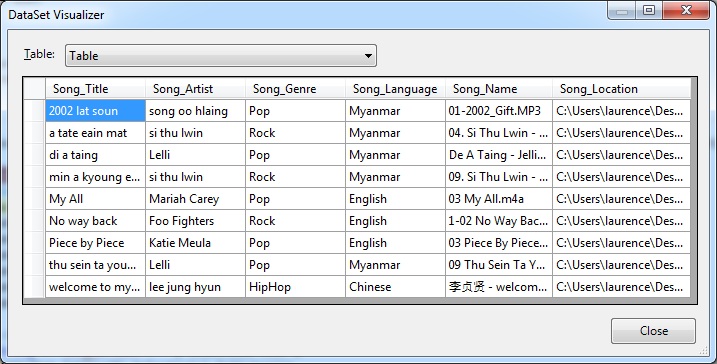Viewport: 717px width, 364px height.
Task: Click English language in My All row
Action: [x=396, y=198]
